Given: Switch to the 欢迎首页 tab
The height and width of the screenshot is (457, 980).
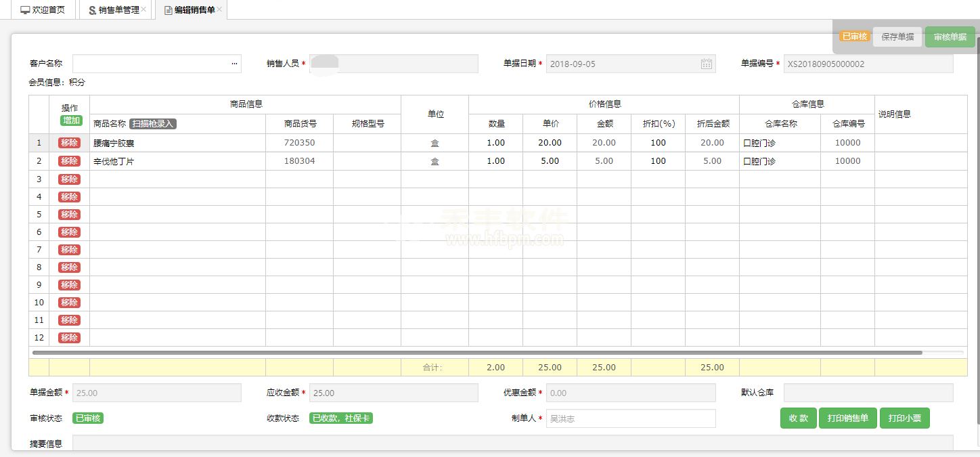Looking at the screenshot, I should 43,10.
